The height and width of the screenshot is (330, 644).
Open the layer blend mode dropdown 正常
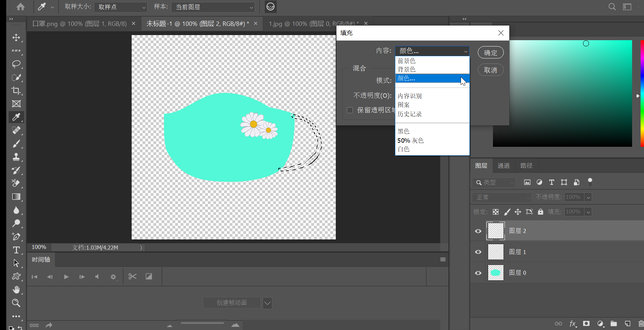point(501,197)
